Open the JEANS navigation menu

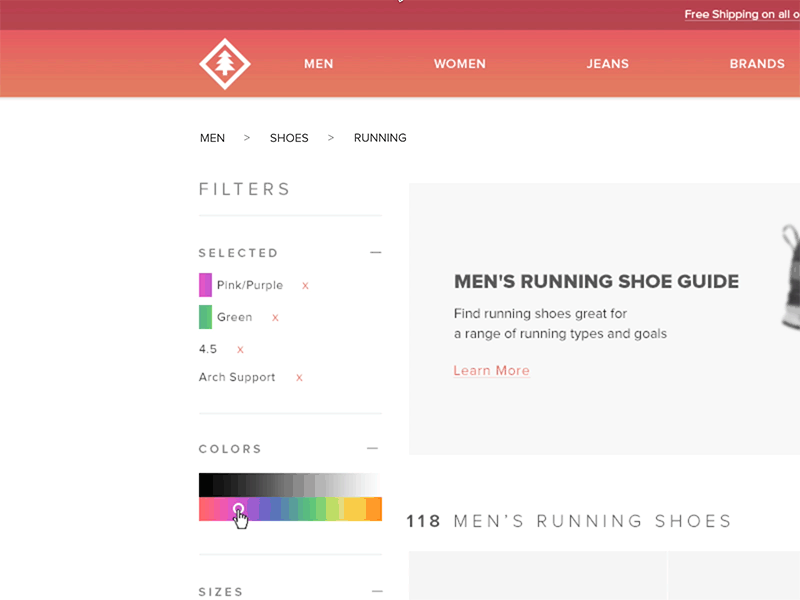coord(607,63)
